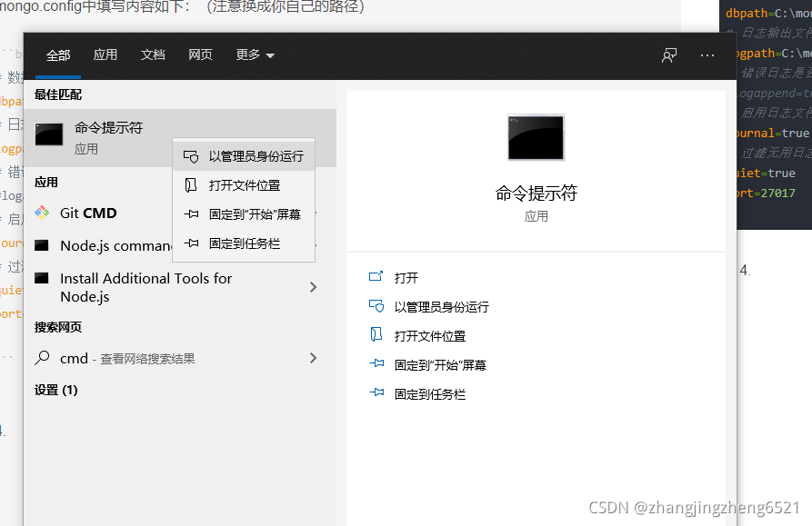Click shield icon in right detail pane
This screenshot has height=526, width=812.
(x=376, y=305)
